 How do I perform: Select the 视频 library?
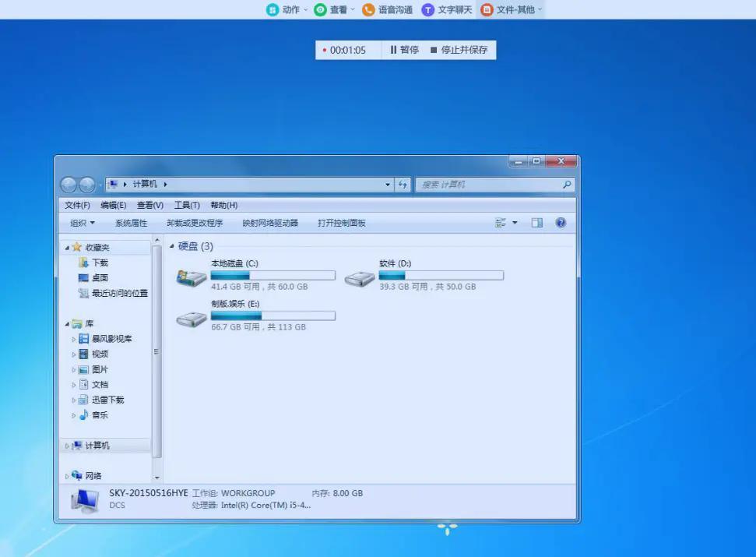(x=100, y=354)
